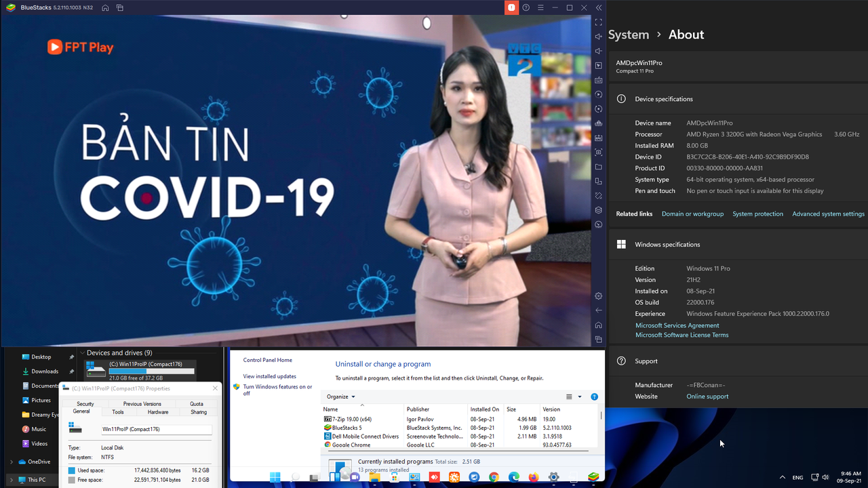Switch to the Sharing tab in Properties
Viewport: 868px width, 488px height.
[x=199, y=412]
